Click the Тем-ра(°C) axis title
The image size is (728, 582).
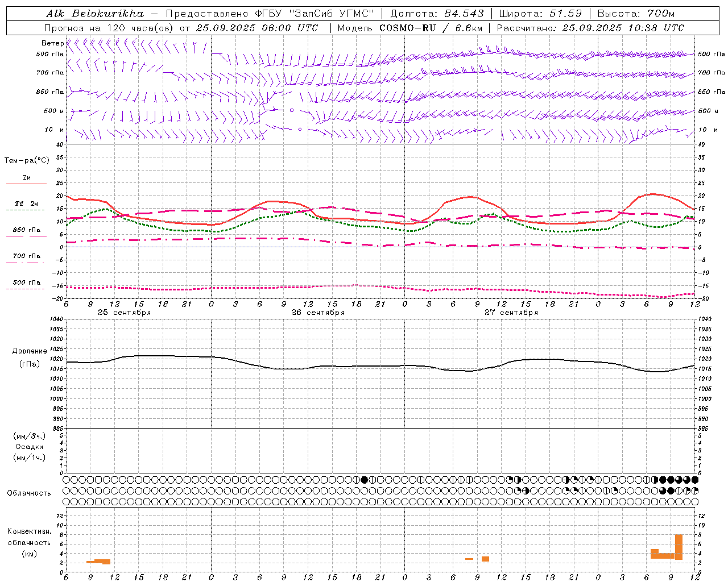click(x=27, y=161)
